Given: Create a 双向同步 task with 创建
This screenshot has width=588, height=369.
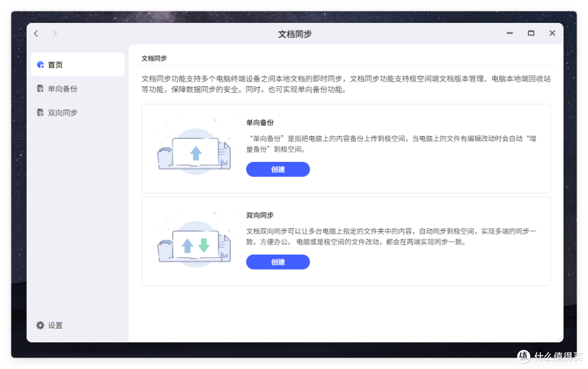Looking at the screenshot, I should click(x=278, y=262).
